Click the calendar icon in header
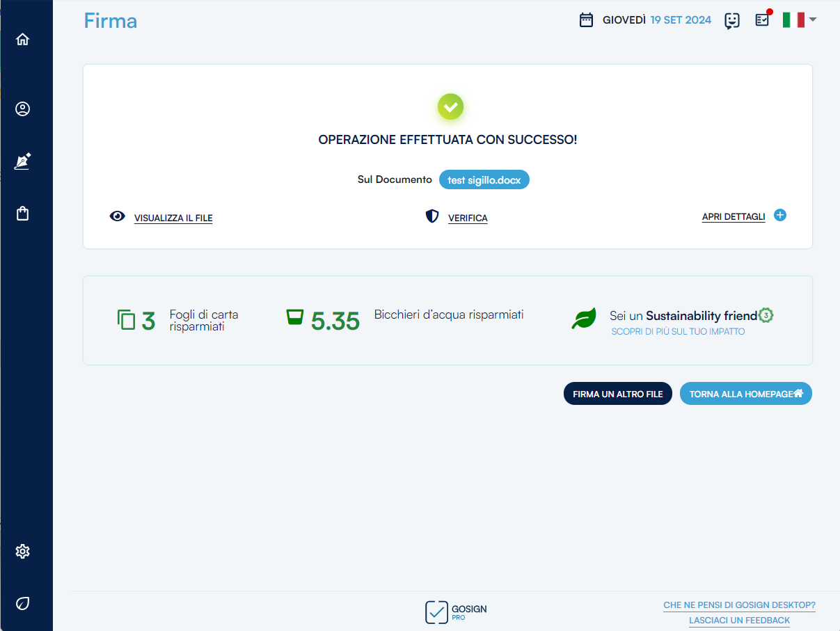 coord(586,20)
